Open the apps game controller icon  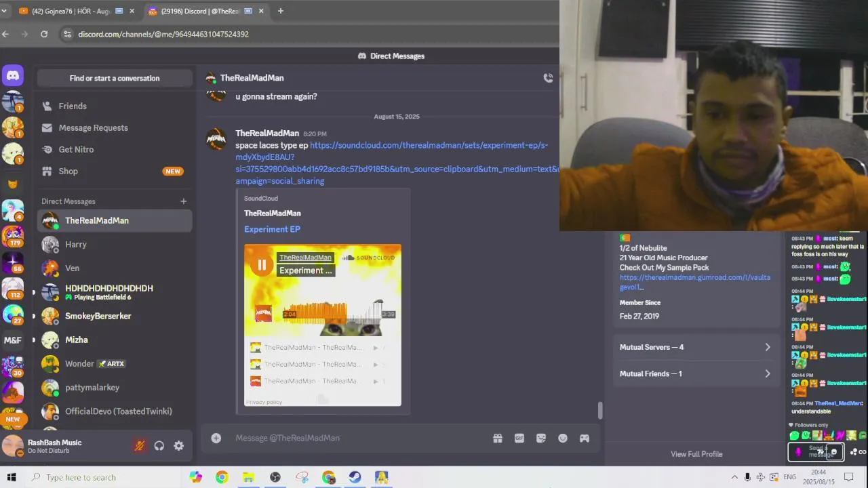(x=585, y=439)
